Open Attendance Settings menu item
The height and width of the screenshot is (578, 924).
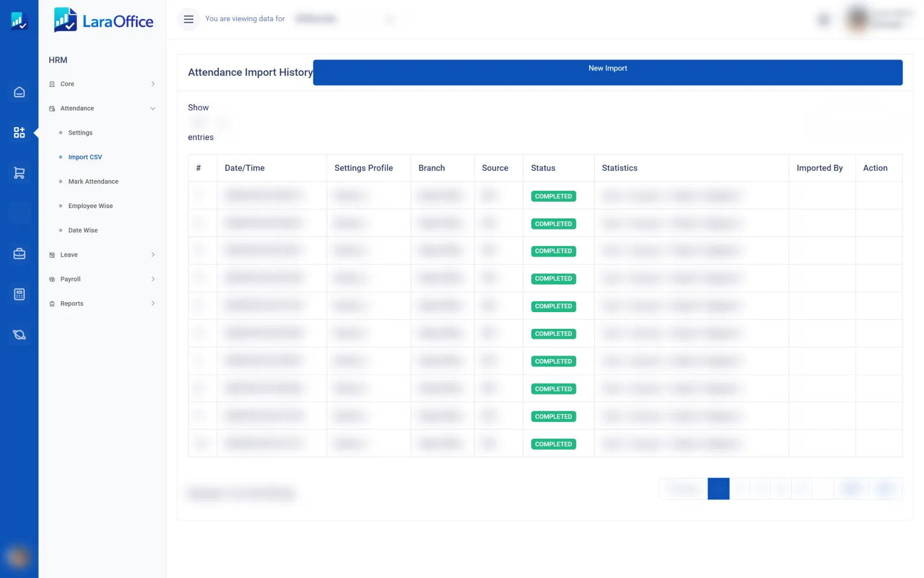(80, 133)
